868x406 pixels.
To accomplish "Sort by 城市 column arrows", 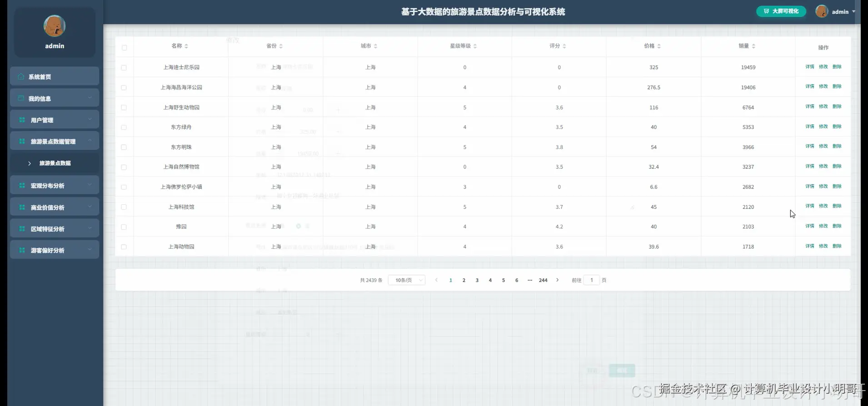I will [375, 46].
